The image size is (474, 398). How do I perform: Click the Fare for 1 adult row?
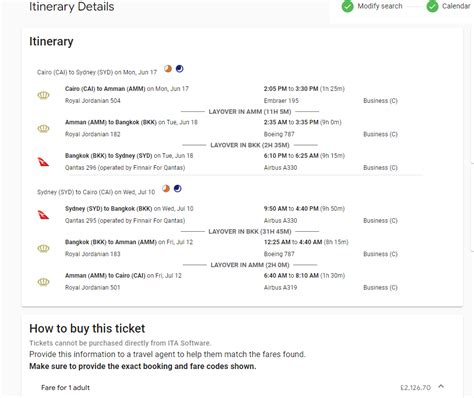[242, 387]
